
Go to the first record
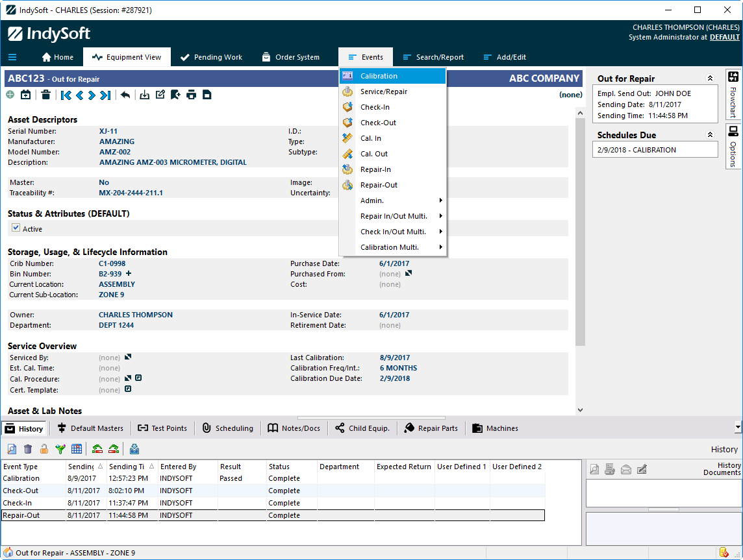point(66,95)
